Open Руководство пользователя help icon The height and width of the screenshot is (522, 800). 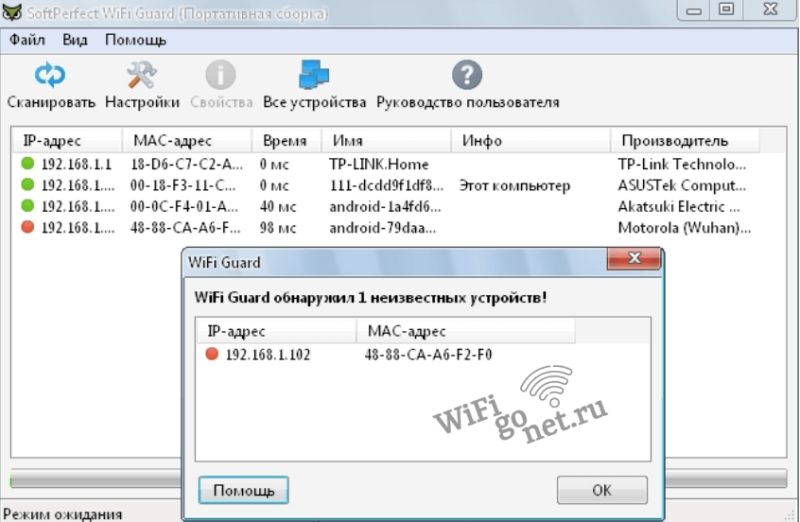[x=467, y=75]
